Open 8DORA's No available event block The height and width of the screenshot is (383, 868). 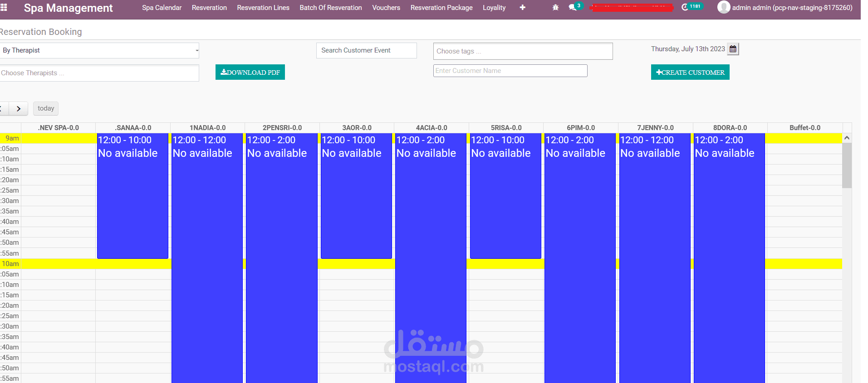click(x=729, y=258)
